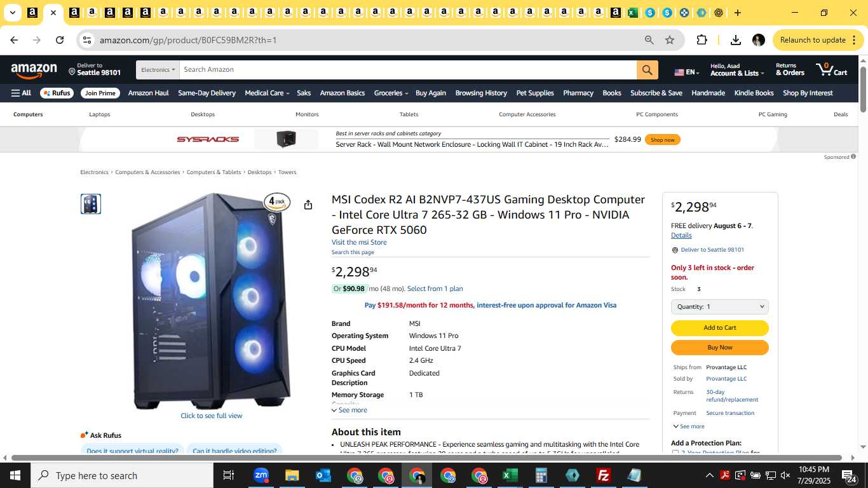Screen dimensions: 868x488
Task: Open Chrome downloads icon
Action: [736, 40]
